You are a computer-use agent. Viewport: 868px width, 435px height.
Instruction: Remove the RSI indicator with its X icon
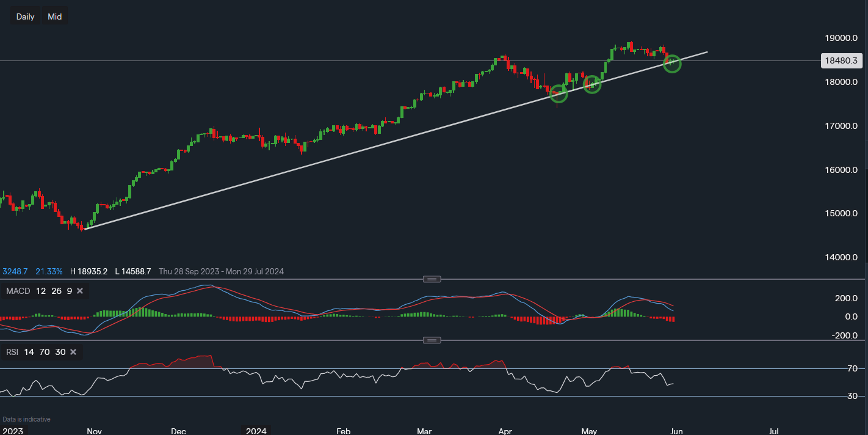pyautogui.click(x=73, y=352)
